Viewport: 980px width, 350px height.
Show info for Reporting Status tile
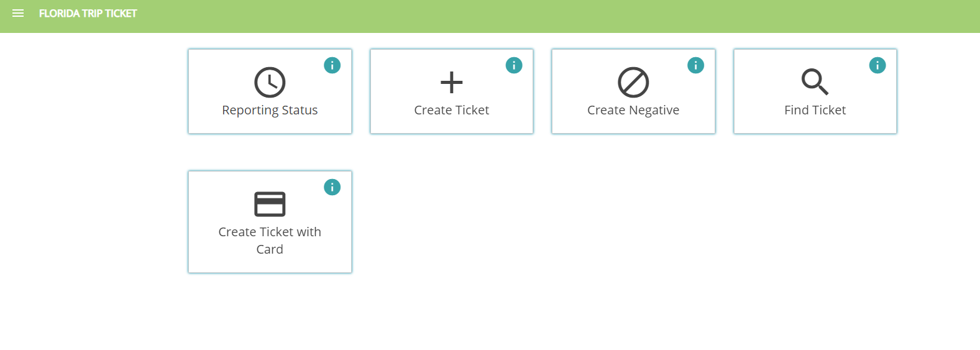332,65
